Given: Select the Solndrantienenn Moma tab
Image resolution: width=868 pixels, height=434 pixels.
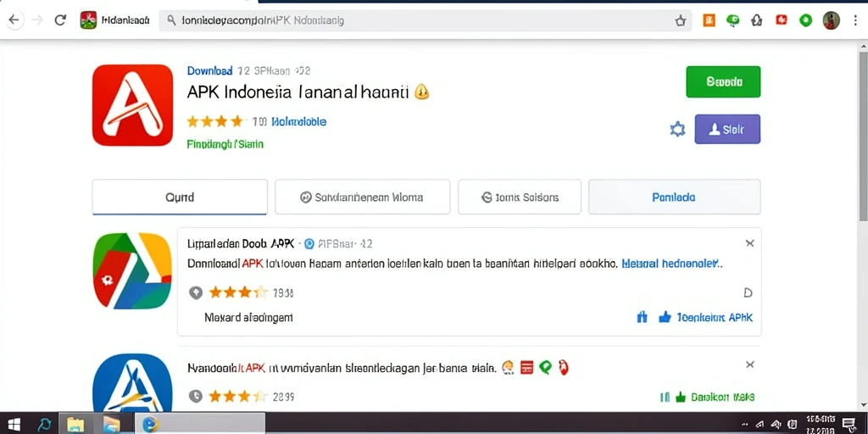Looking at the screenshot, I should point(362,197).
